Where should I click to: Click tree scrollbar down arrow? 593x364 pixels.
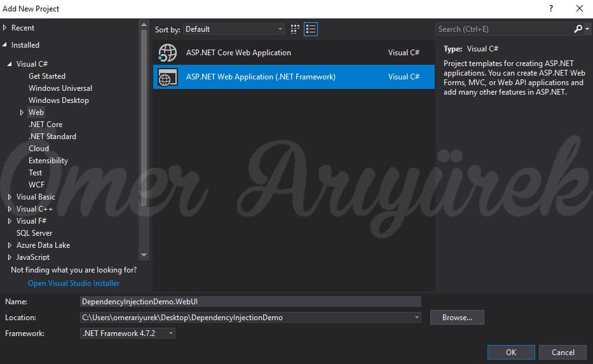click(x=144, y=255)
